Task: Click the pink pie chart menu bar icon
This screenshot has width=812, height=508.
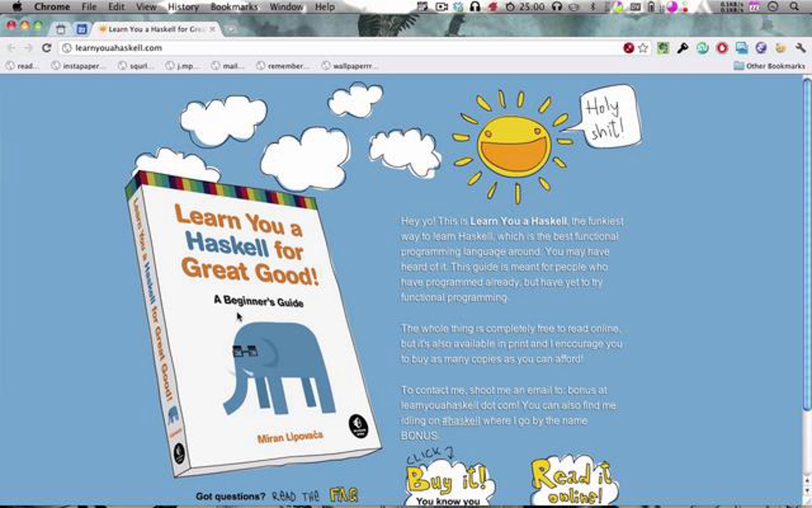Action: (672, 7)
